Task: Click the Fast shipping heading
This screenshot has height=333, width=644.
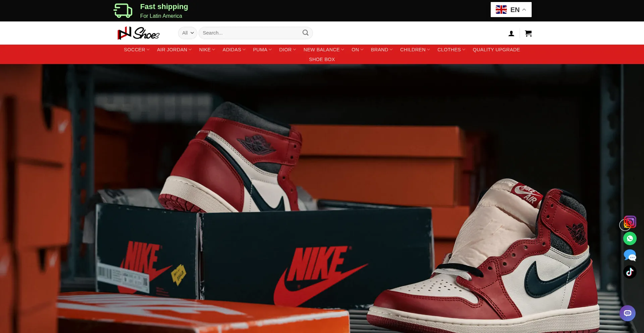Action: [164, 7]
